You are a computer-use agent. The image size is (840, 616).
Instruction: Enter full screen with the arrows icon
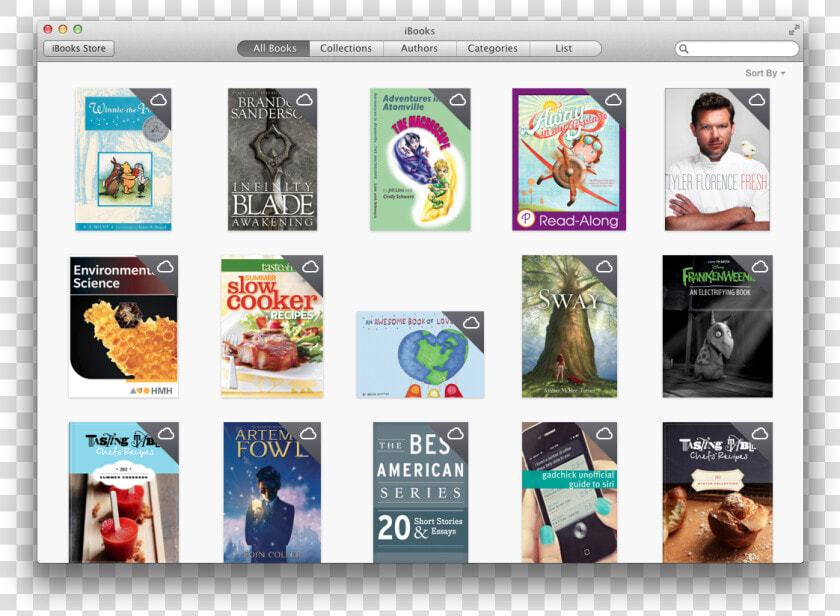point(794,30)
